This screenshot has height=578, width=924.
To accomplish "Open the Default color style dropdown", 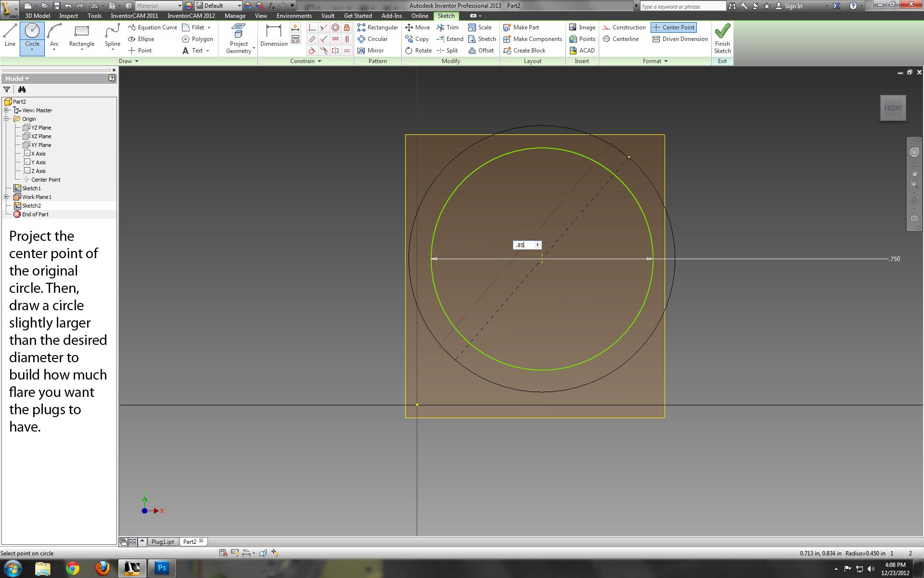I will [x=239, y=6].
